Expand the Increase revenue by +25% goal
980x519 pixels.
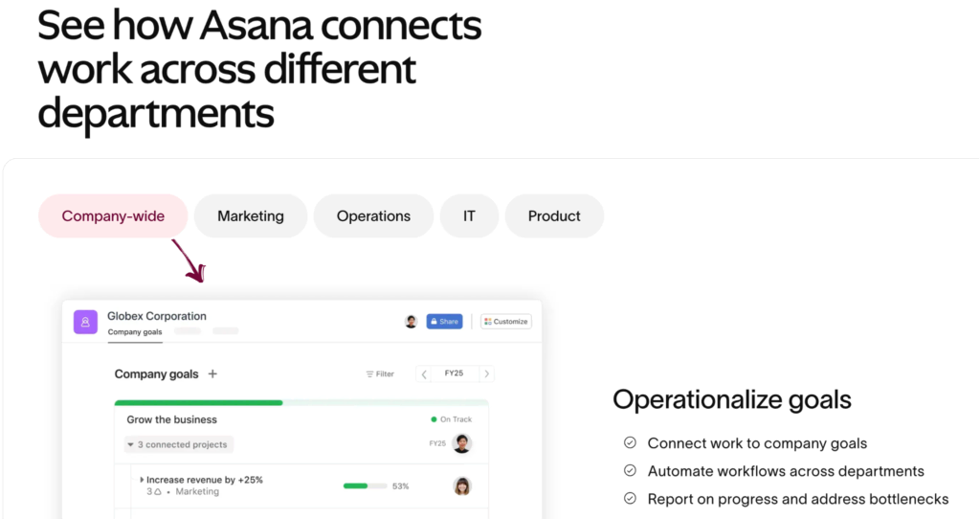tap(142, 480)
